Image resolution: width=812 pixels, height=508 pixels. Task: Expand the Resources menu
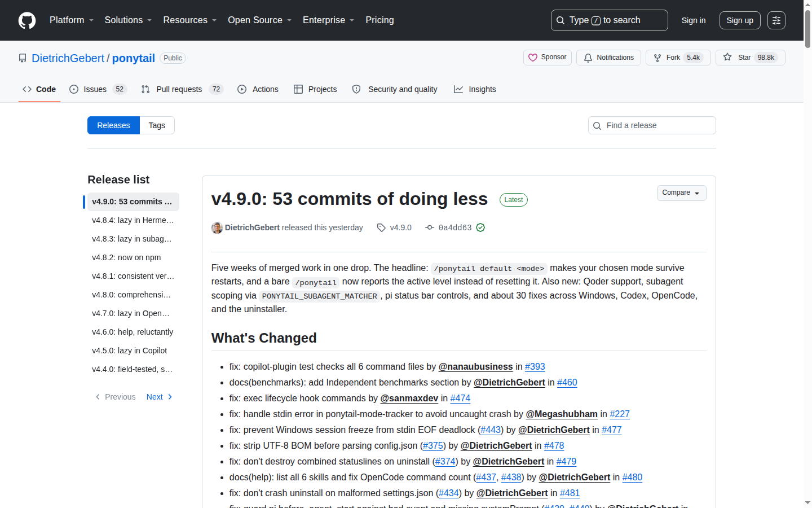pyautogui.click(x=190, y=20)
